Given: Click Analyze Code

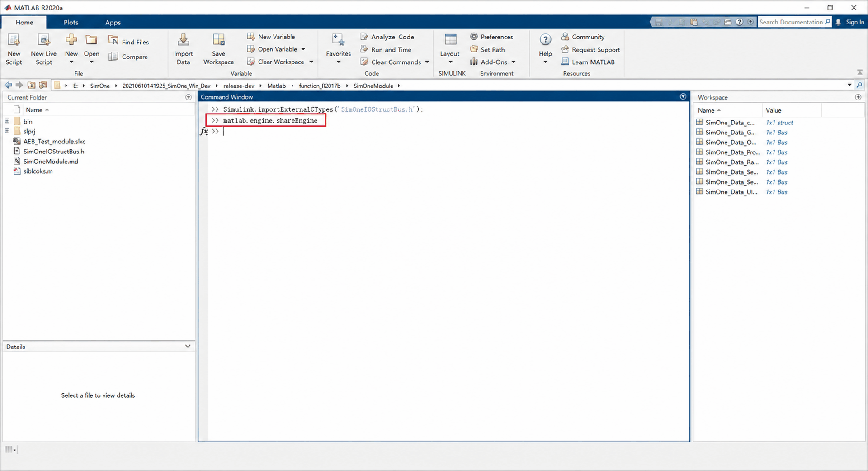Looking at the screenshot, I should (x=387, y=37).
